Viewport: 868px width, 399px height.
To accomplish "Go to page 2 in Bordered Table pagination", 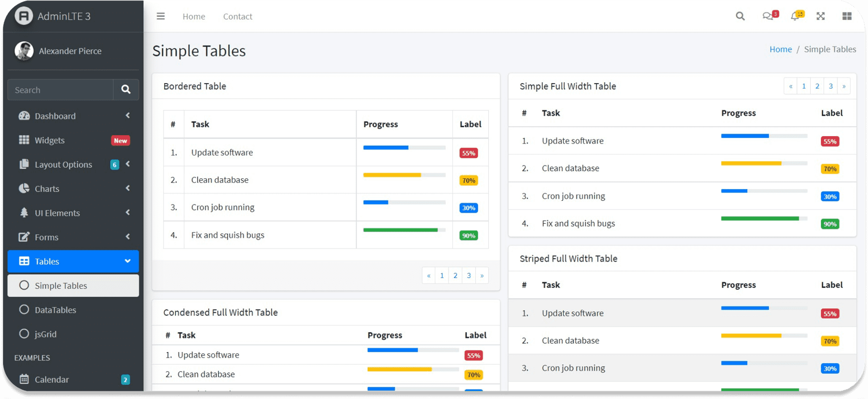I will pos(455,275).
